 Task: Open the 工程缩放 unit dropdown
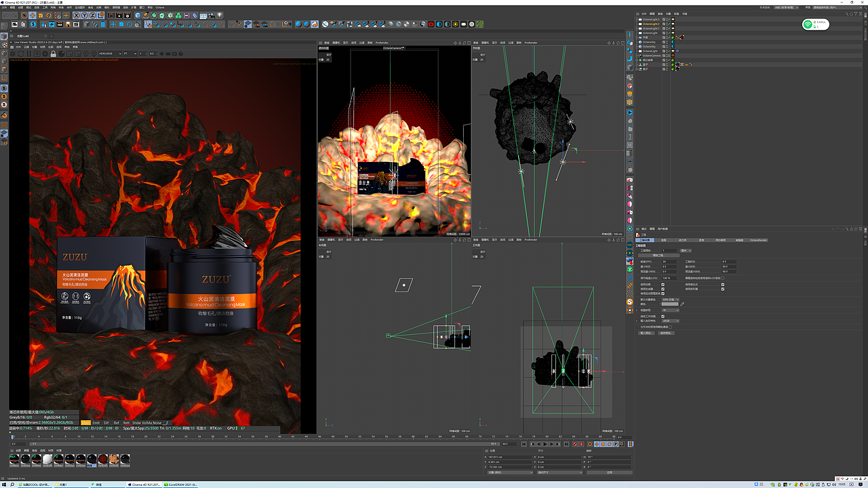point(686,251)
